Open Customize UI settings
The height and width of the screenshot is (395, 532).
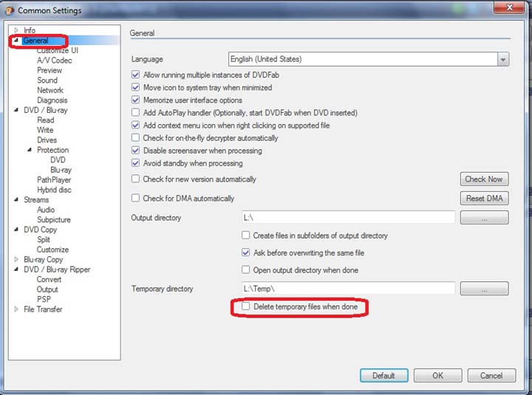(x=58, y=50)
